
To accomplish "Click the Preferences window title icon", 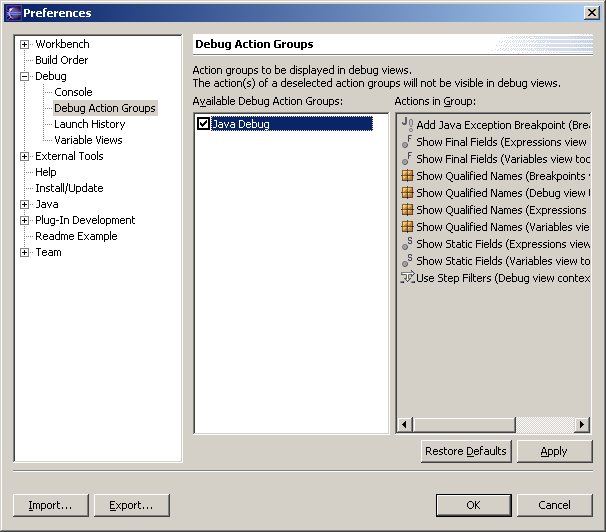I will (x=12, y=13).
